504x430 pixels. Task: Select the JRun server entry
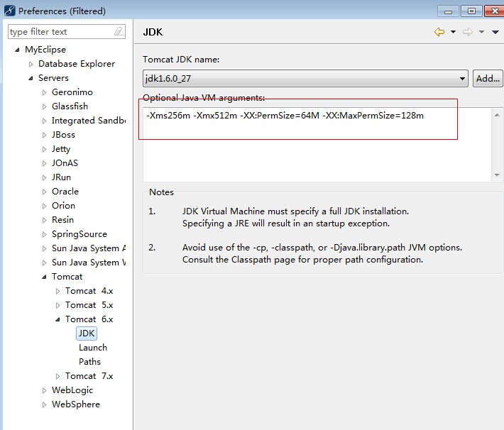point(61,177)
